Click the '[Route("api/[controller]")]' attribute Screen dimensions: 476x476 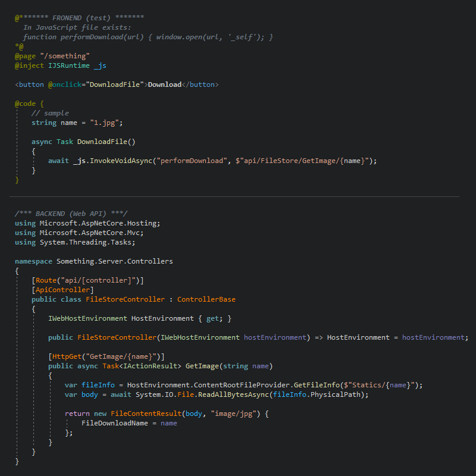(x=87, y=280)
